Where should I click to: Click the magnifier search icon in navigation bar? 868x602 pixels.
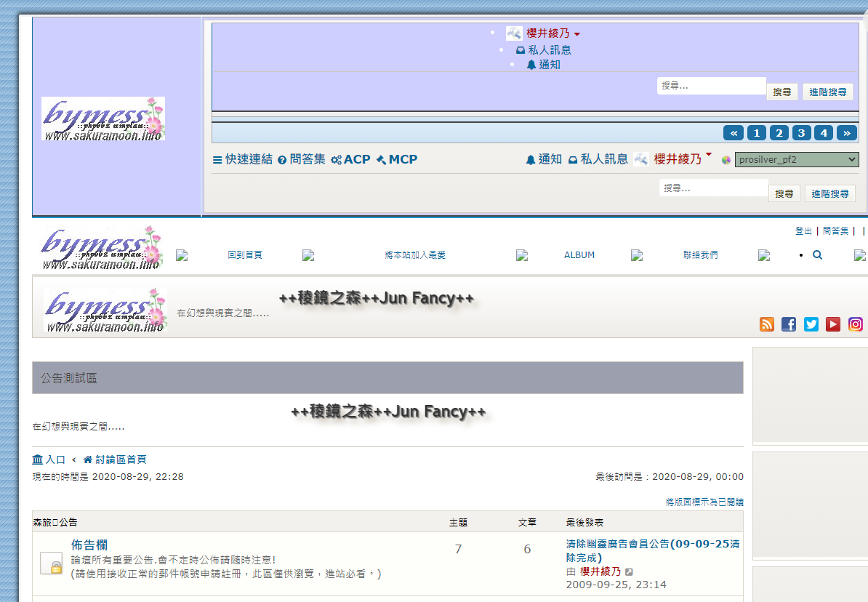[x=818, y=255]
